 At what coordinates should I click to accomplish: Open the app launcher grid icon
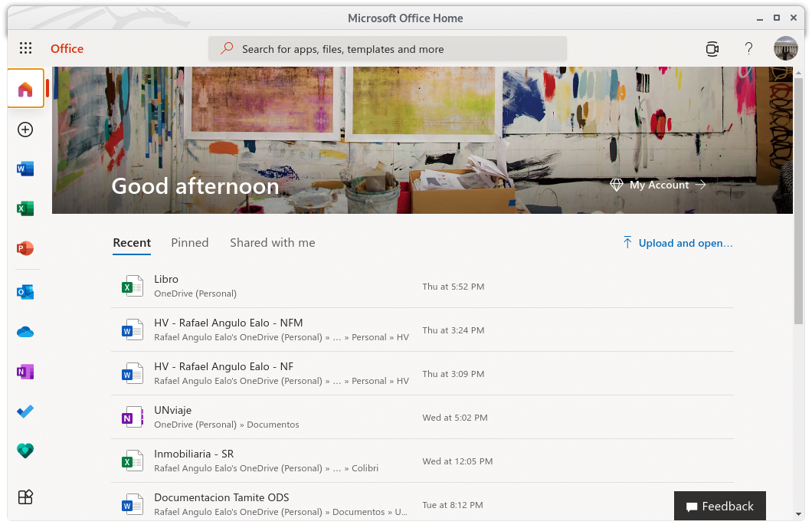[x=25, y=48]
